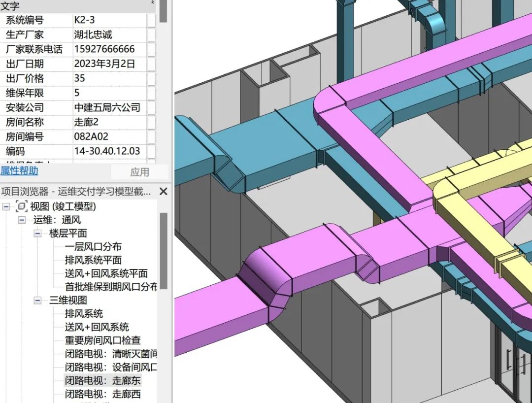Collapse the root 视图 (竣工模型) node

coord(7,207)
